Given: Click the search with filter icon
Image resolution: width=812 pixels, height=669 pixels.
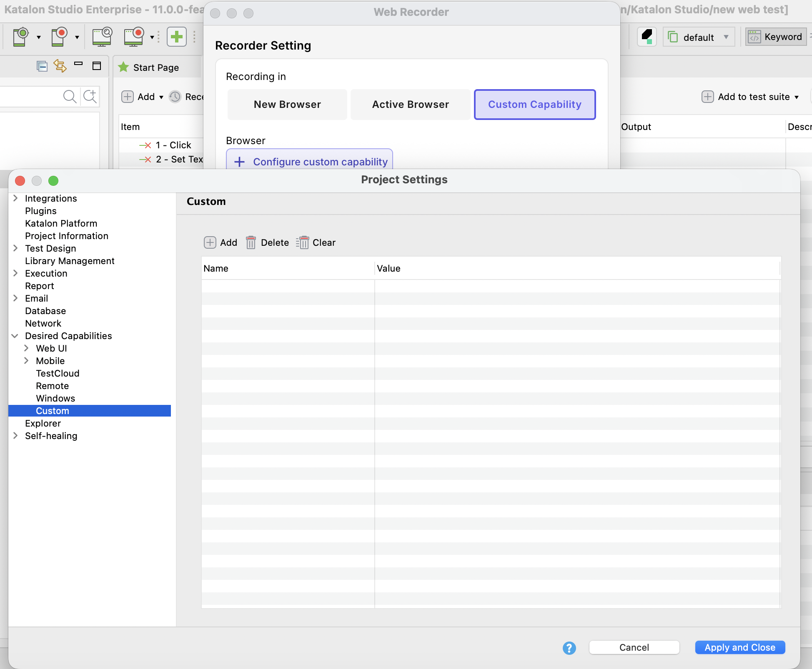Looking at the screenshot, I should point(90,97).
